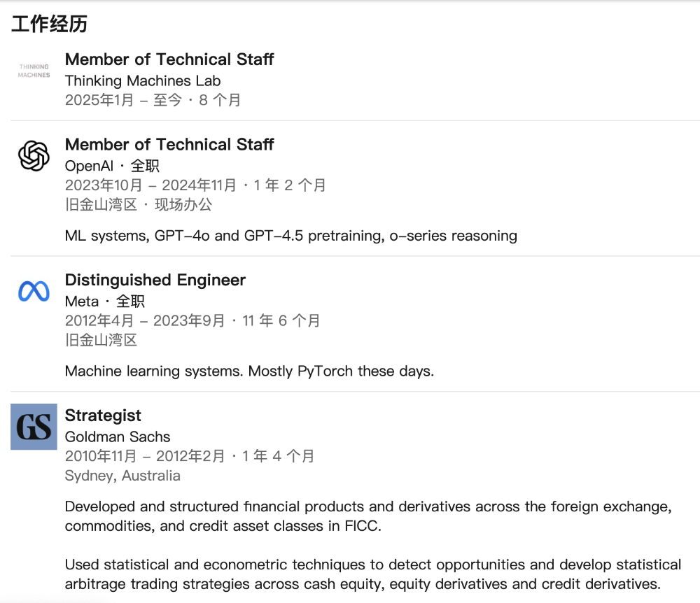Click the GPT-4o pretraining description text
700x603 pixels.
tap(290, 236)
